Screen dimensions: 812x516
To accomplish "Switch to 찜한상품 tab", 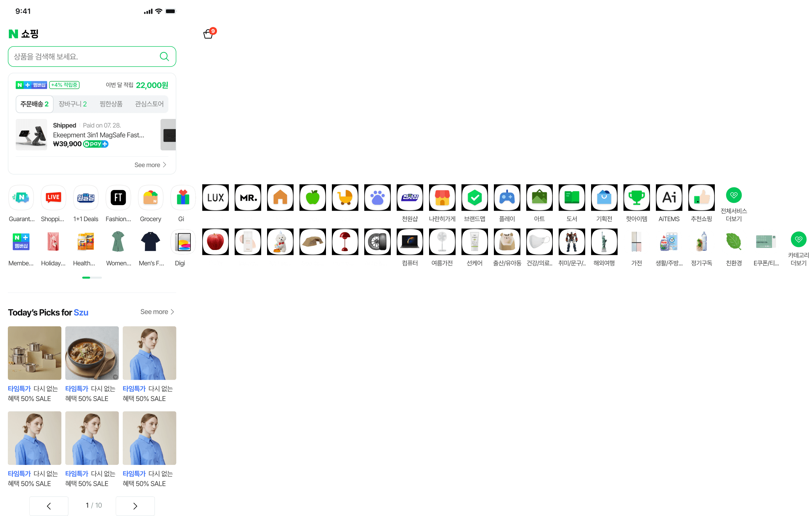I will [111, 104].
